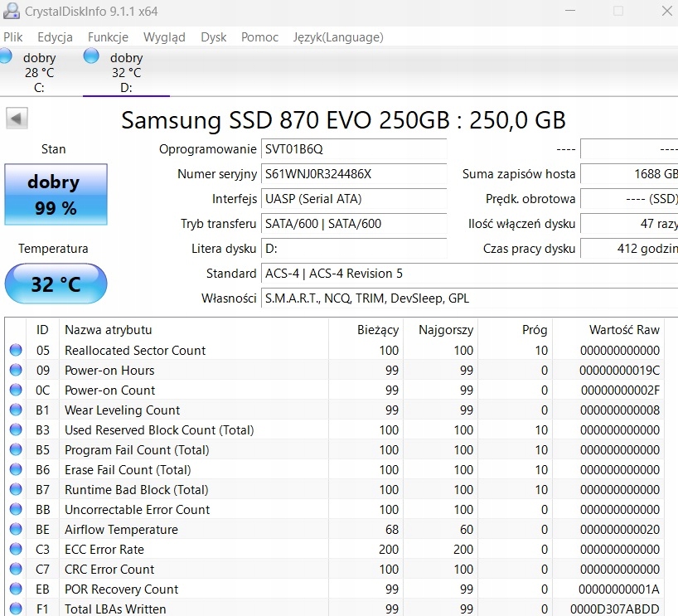Click status icon for Used Reserved Block Count
The width and height of the screenshot is (678, 616).
click(16, 429)
